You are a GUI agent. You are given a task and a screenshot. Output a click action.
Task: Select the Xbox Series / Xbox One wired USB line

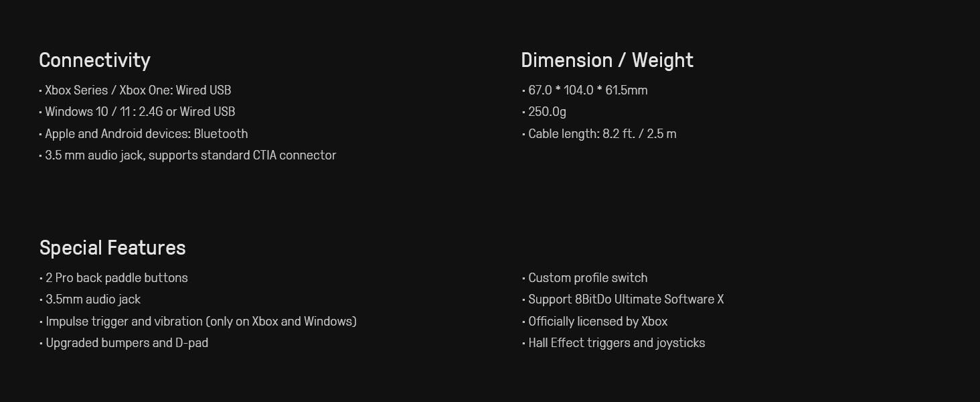pyautogui.click(x=137, y=90)
